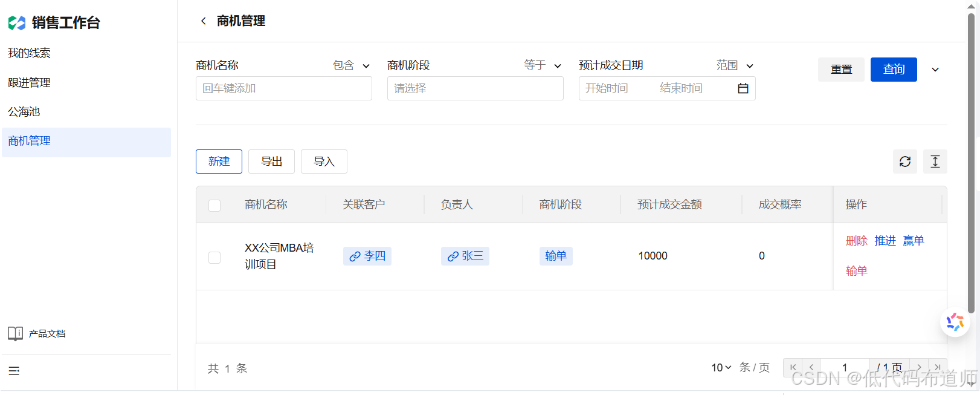
Task: Open the floating AI assistant icon
Action: [x=955, y=322]
